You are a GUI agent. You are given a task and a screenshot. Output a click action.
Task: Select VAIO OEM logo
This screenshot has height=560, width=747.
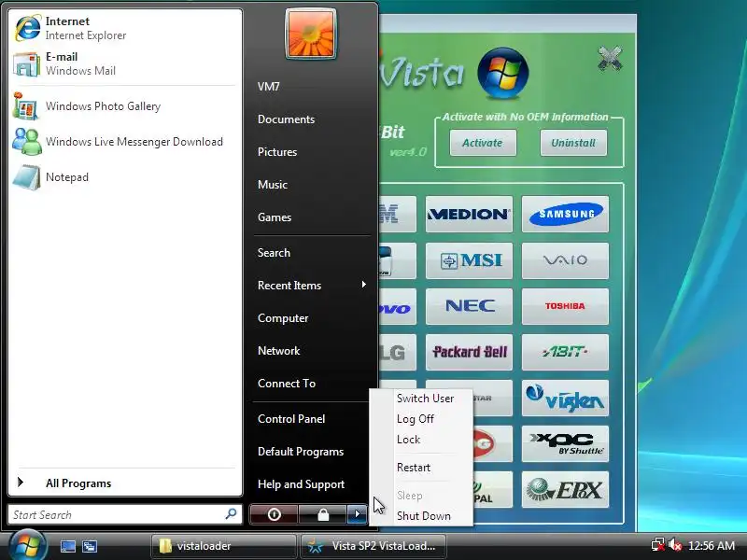click(565, 260)
